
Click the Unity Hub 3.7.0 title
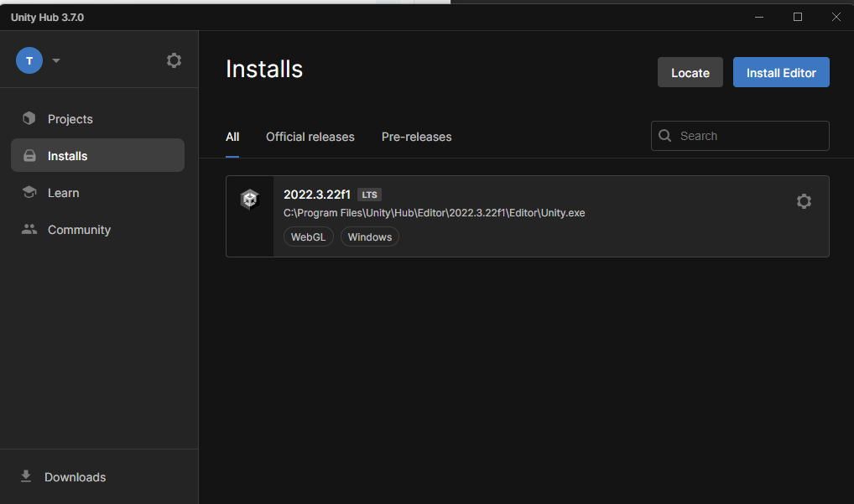click(47, 18)
